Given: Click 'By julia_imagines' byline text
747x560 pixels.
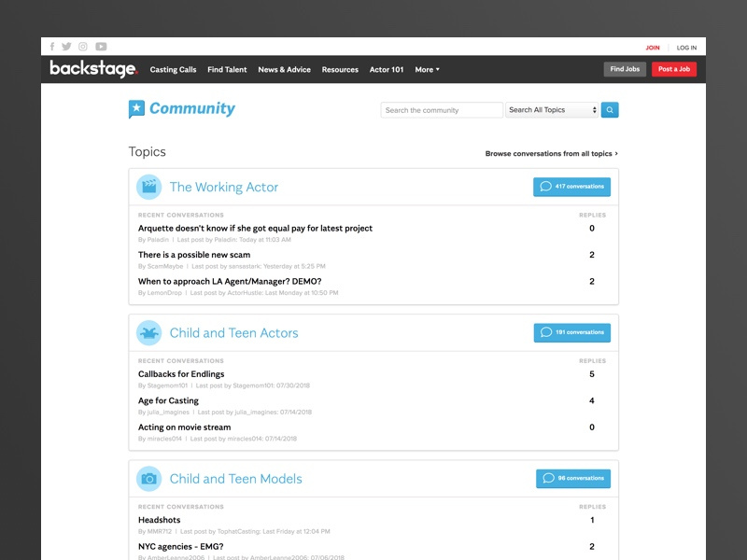Looking at the screenshot, I should tap(163, 413).
